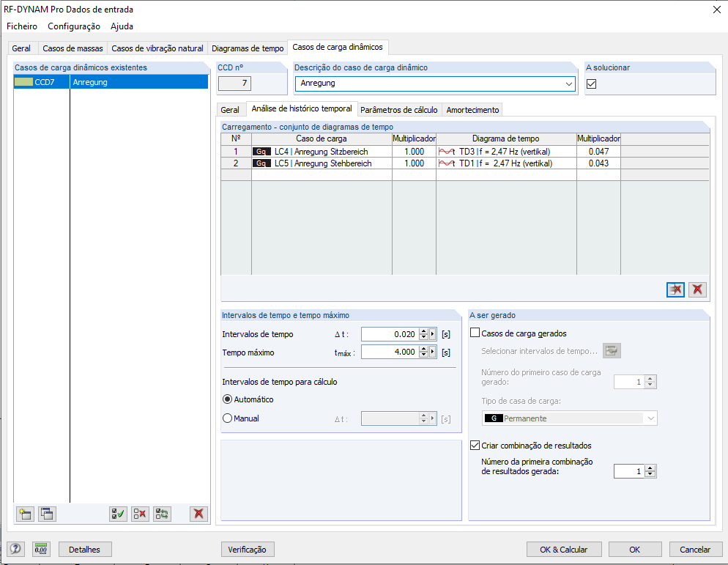Uncheck all dynamic load cases icon
The width and height of the screenshot is (728, 565).
click(140, 514)
